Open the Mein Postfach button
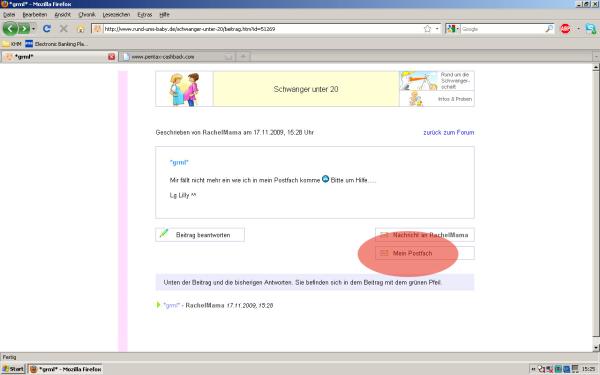The width and height of the screenshot is (600, 375). click(x=425, y=253)
